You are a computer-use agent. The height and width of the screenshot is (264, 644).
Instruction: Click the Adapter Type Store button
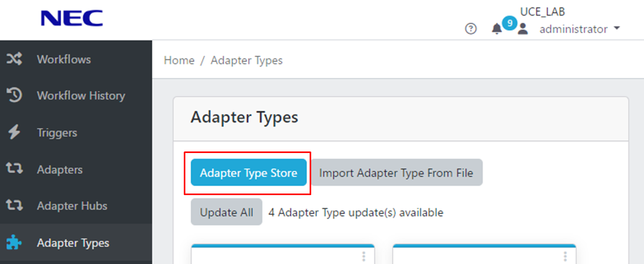click(x=249, y=173)
